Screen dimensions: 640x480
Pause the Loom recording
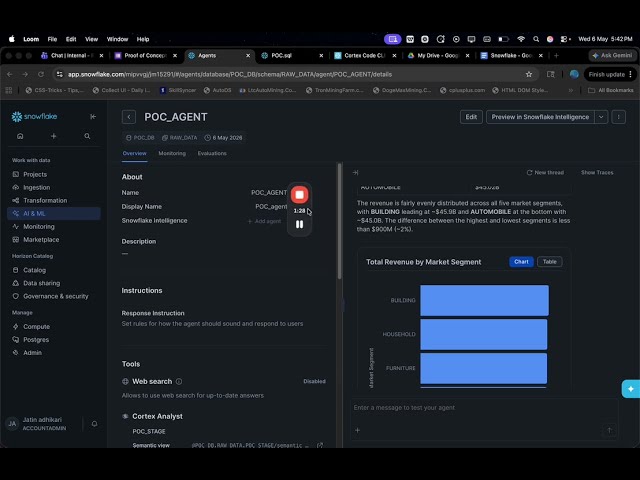(299, 224)
